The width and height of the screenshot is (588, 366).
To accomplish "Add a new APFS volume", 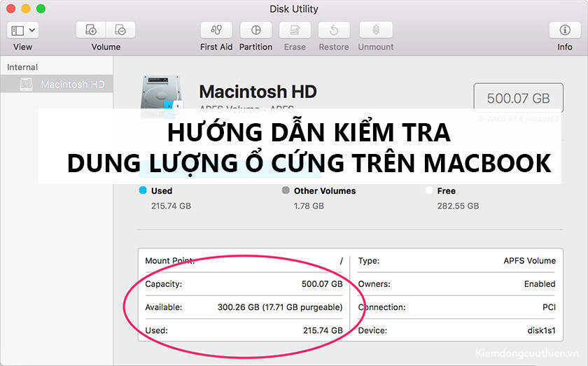I will 91,30.
